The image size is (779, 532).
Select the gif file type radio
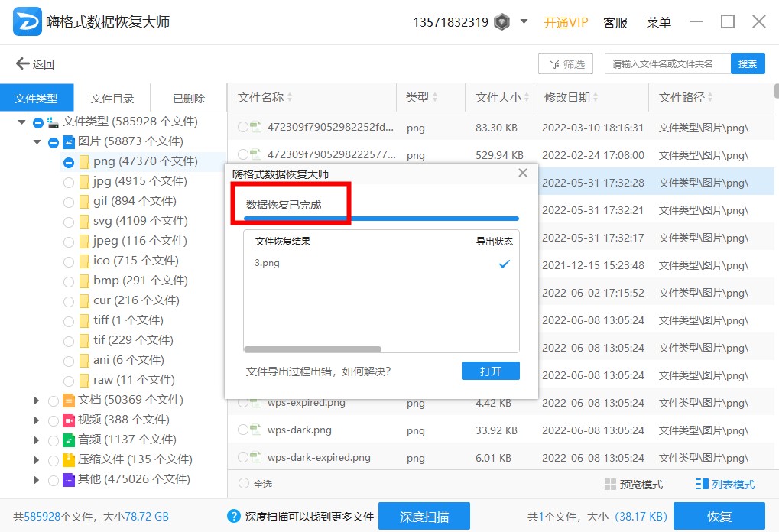click(x=69, y=203)
